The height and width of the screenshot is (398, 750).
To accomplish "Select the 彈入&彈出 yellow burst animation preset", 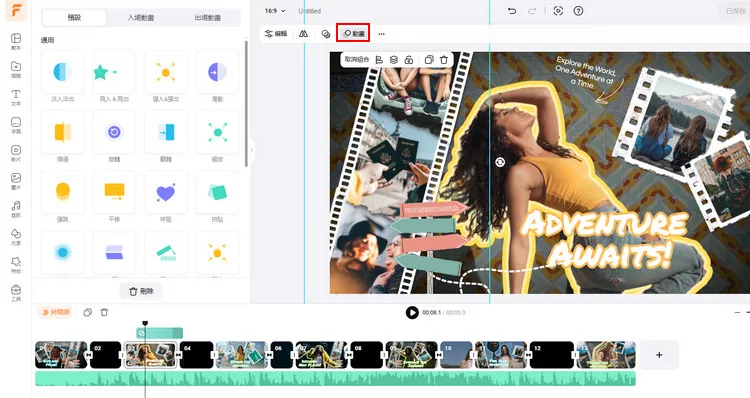I will 165,72.
